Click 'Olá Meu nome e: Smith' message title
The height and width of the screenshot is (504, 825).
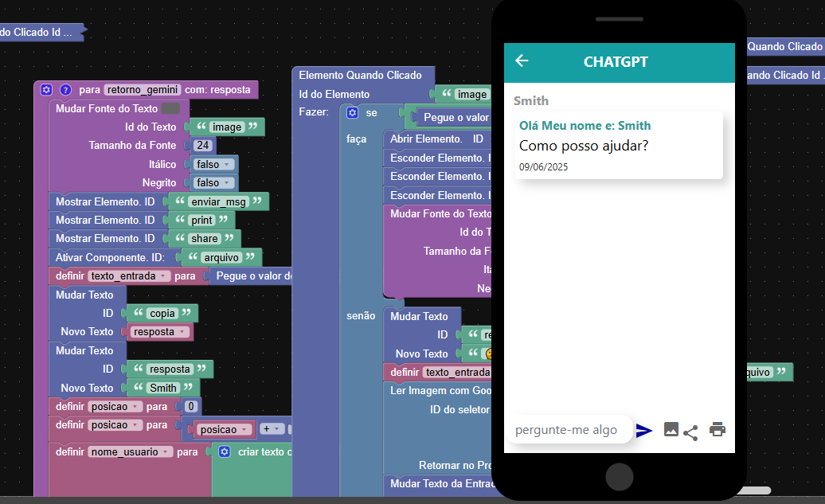[x=585, y=126]
